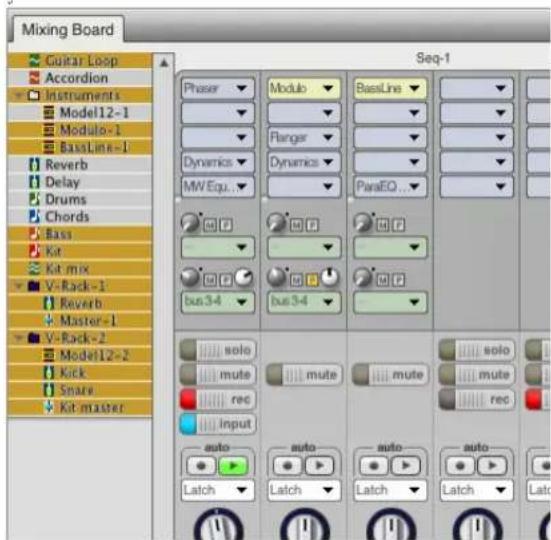Viewport: 551px width, 540px height.
Task: Toggle rec on the fourth channel strip
Action: (477, 399)
